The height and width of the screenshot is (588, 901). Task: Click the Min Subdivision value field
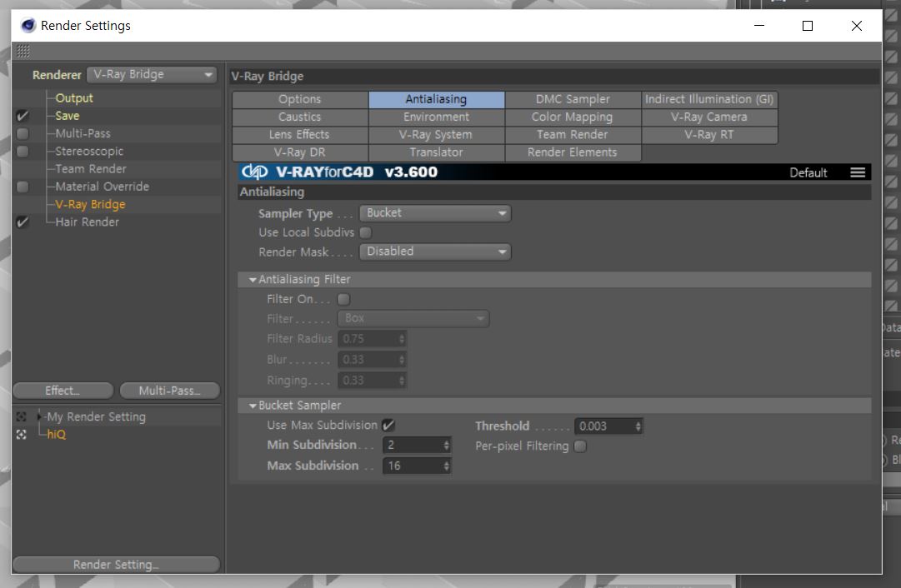click(412, 445)
